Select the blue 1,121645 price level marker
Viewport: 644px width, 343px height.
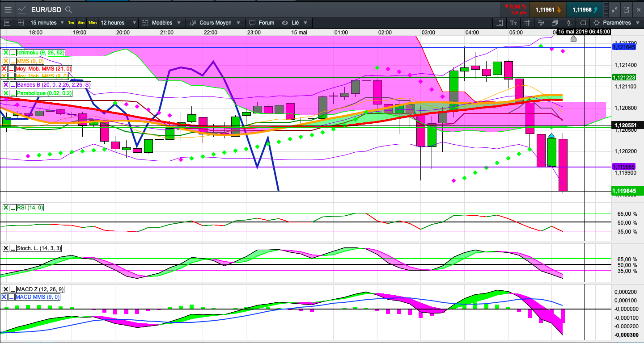[x=624, y=47]
